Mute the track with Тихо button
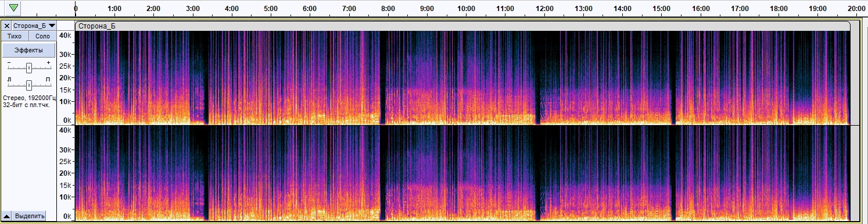The width and height of the screenshot is (868, 224). pos(15,36)
